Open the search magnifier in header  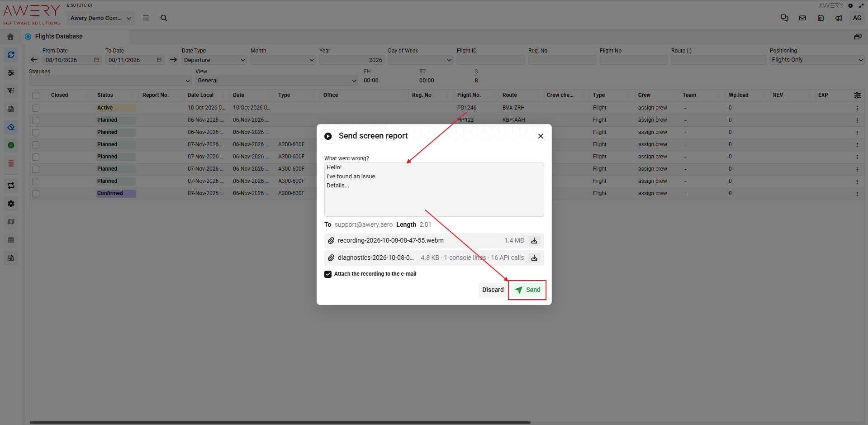coord(164,18)
